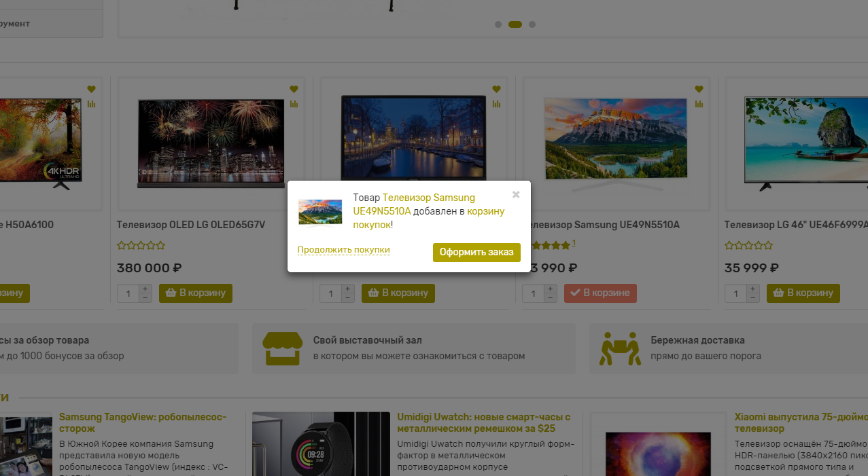The height and width of the screenshot is (476, 868).
Task: Close the added-to-cart popup with the ×
Action: point(516,195)
